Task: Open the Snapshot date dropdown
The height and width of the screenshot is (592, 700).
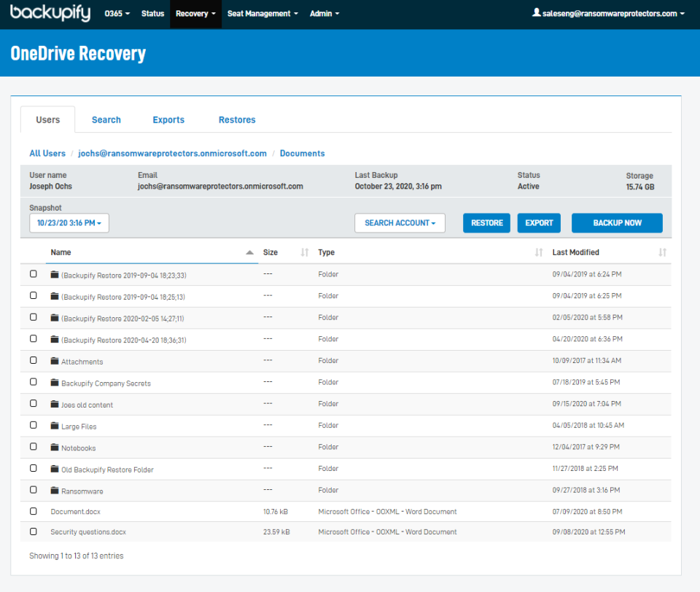Action: tap(69, 223)
